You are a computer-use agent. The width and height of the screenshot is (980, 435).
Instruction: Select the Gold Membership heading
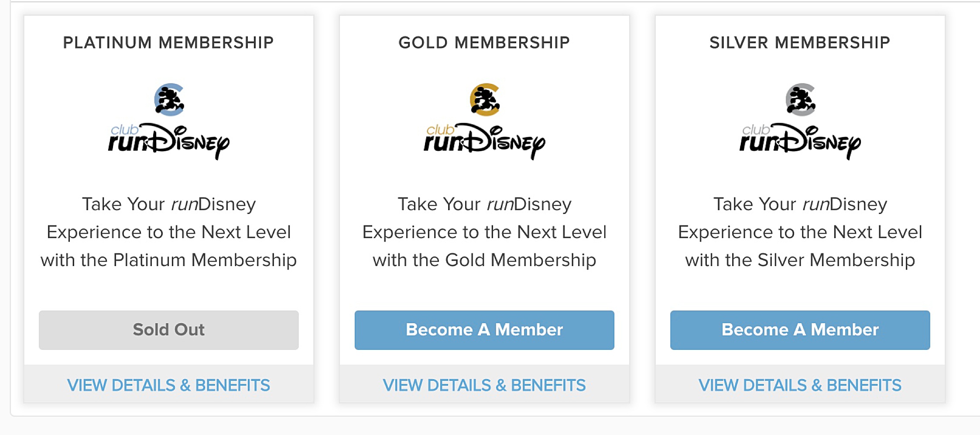(484, 42)
